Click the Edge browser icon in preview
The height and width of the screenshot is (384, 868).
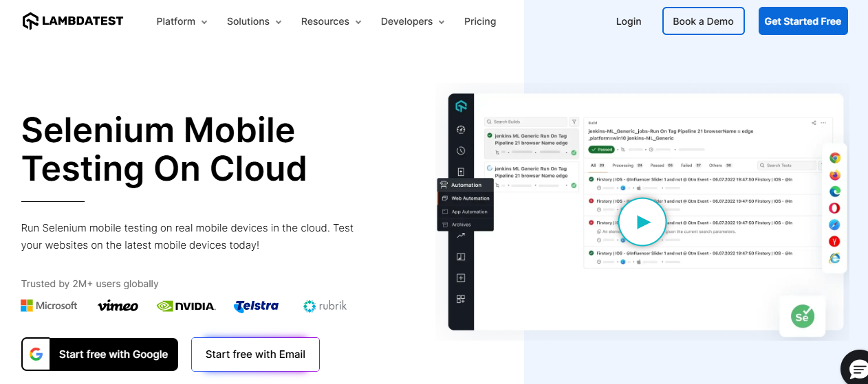[834, 192]
